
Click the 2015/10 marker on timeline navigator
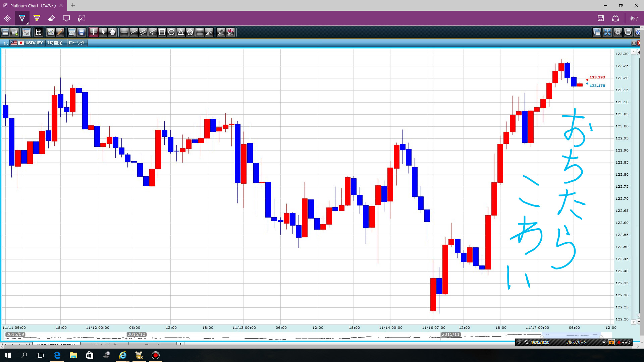136,335
